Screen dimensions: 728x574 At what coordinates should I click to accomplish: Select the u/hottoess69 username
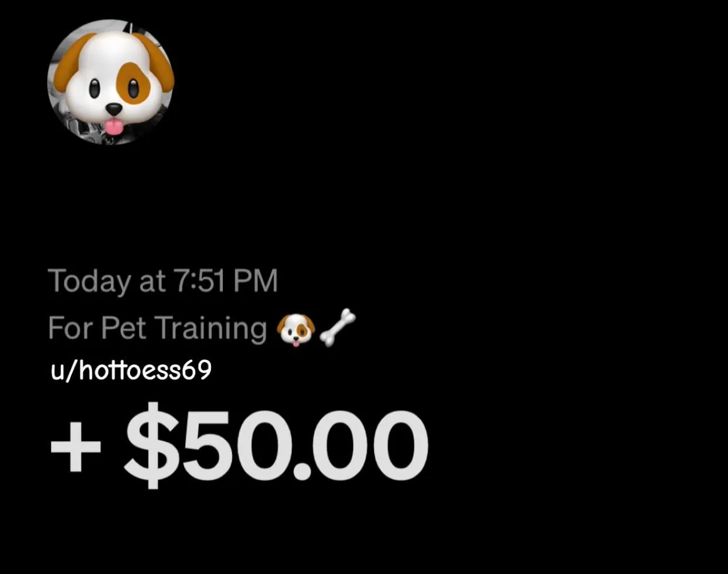131,370
